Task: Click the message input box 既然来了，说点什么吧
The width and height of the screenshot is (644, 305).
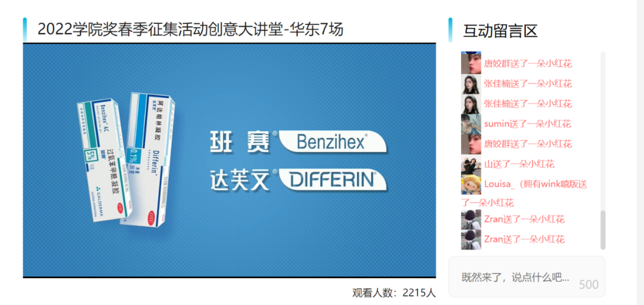Action: pos(527,277)
